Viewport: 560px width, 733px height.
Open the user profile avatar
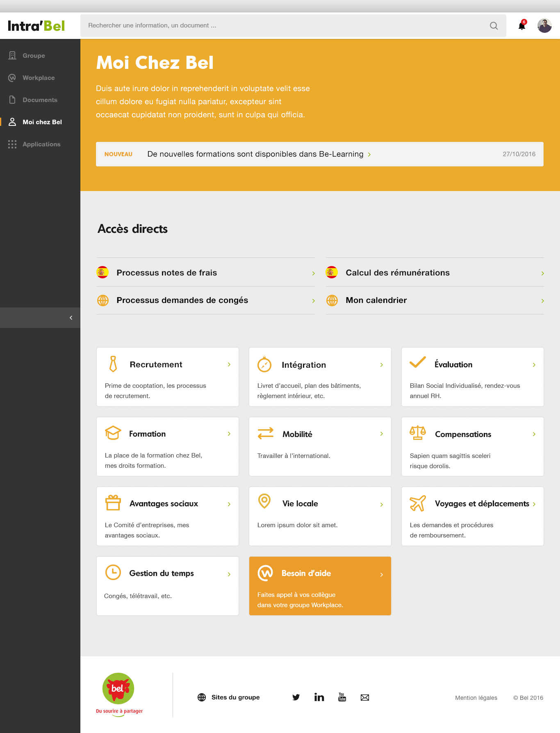(x=544, y=26)
